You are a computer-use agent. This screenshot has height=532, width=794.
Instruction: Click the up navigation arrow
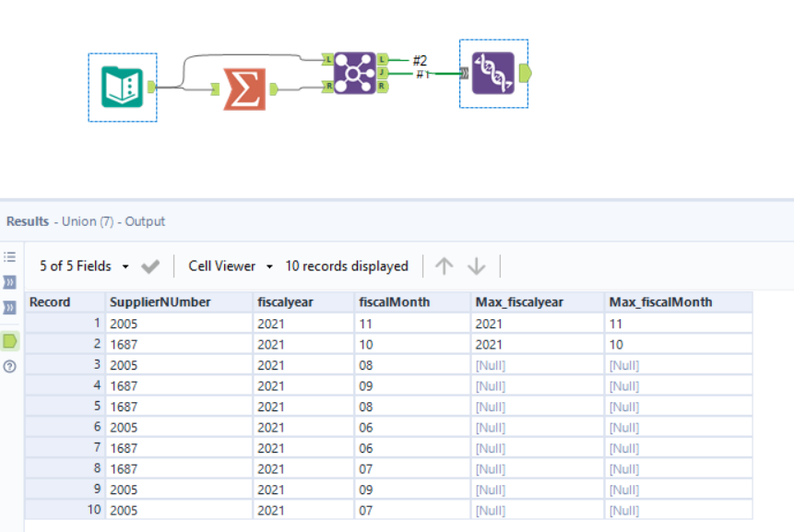click(x=444, y=266)
